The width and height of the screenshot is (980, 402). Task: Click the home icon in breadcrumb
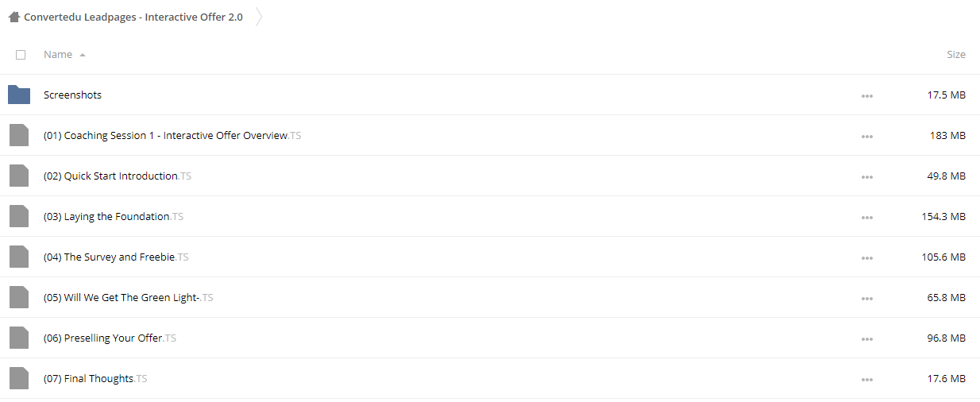(14, 17)
